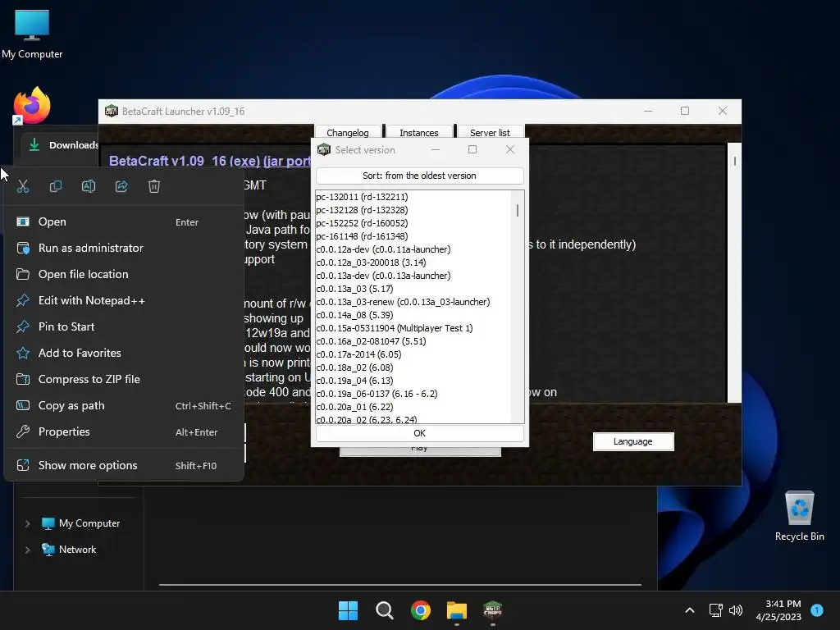Expand My Computer in Explorer tree
The width and height of the screenshot is (840, 630).
coord(27,523)
